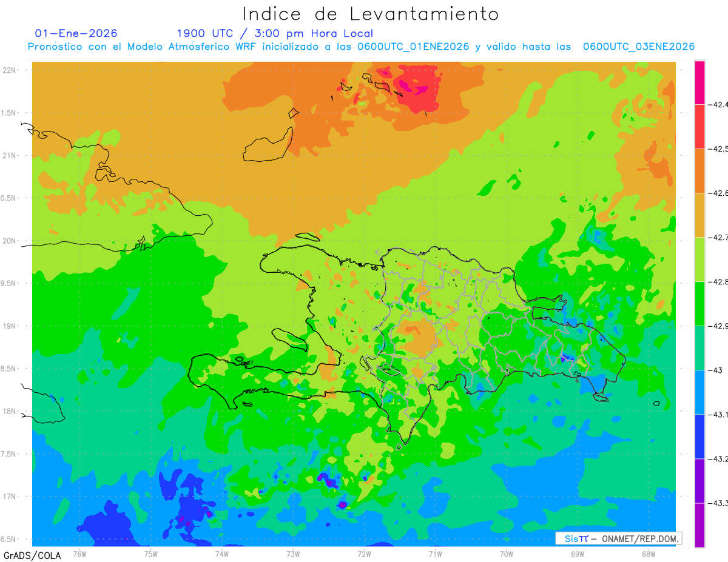
Task: Click the '-43.2' legend value
Action: pos(718,458)
